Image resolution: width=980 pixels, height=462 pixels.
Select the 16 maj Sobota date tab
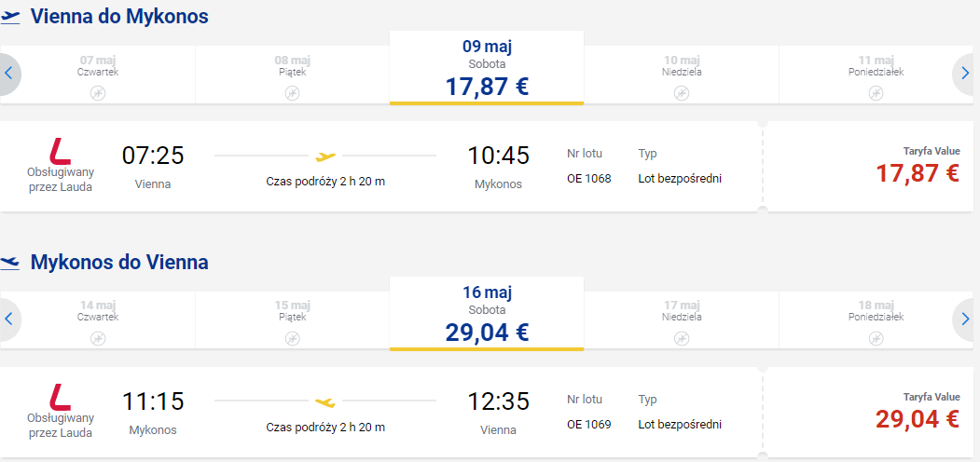[x=486, y=313]
